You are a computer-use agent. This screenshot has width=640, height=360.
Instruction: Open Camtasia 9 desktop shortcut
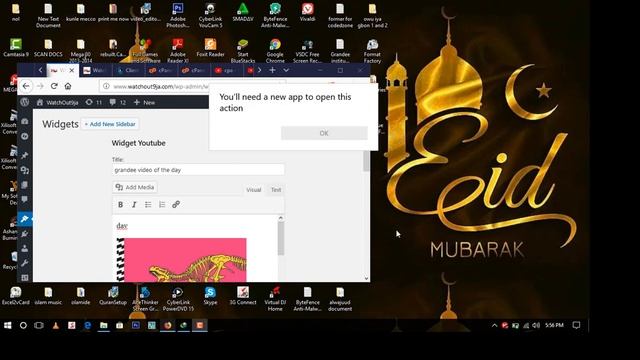coord(16,48)
